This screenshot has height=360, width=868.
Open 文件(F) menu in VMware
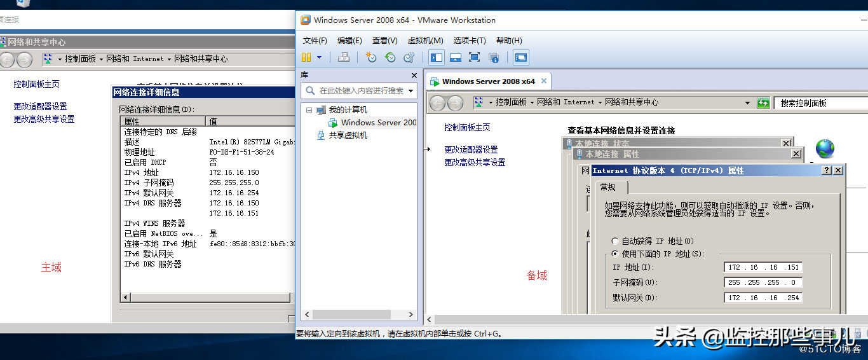point(315,40)
